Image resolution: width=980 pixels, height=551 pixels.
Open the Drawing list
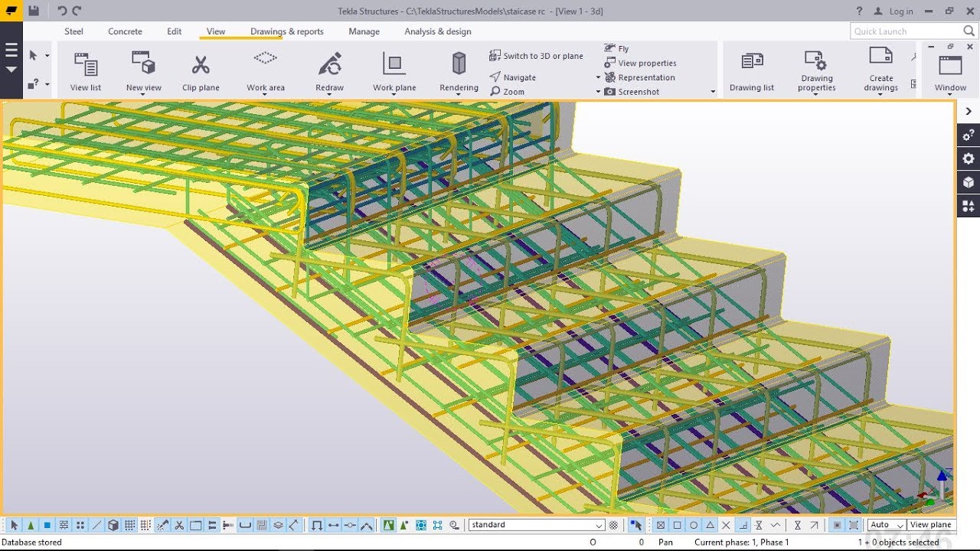pyautogui.click(x=752, y=71)
